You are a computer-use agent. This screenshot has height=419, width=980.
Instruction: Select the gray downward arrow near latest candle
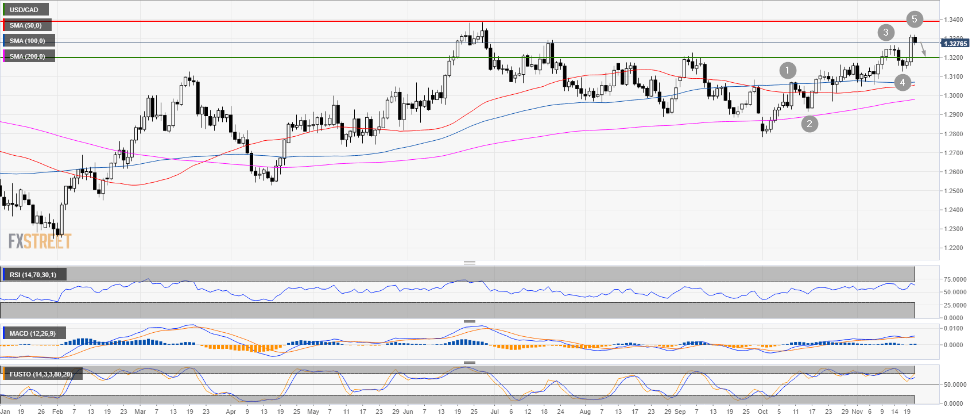[x=923, y=50]
